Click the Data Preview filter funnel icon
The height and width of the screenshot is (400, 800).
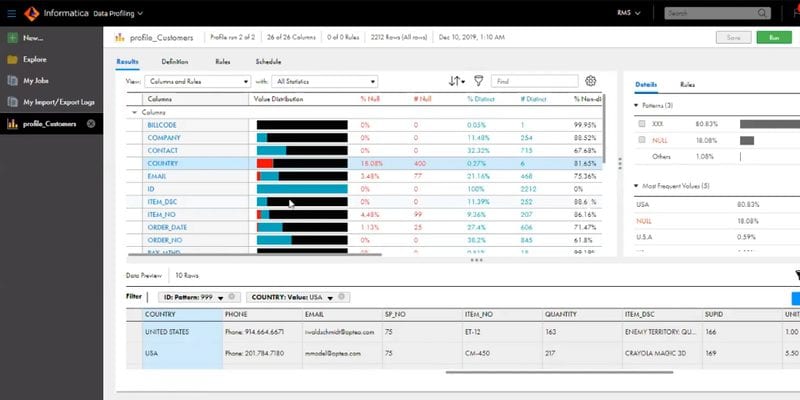pos(797,276)
